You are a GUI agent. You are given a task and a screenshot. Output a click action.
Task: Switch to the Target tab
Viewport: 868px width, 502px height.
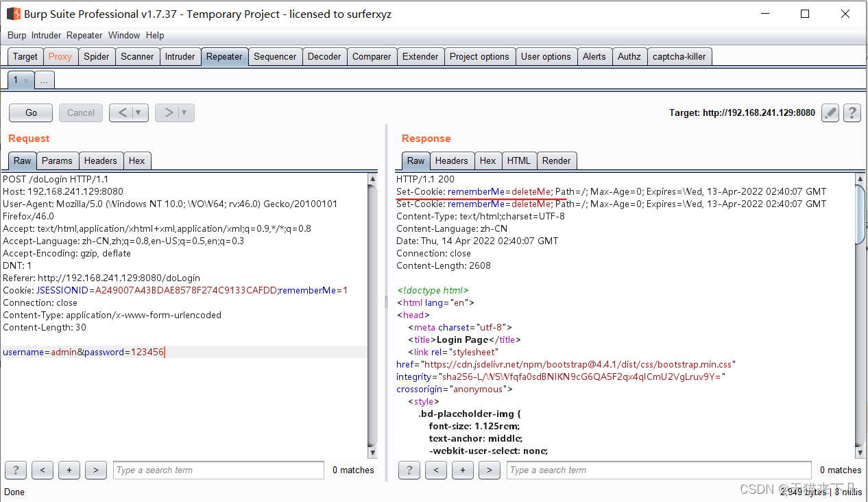coord(25,56)
